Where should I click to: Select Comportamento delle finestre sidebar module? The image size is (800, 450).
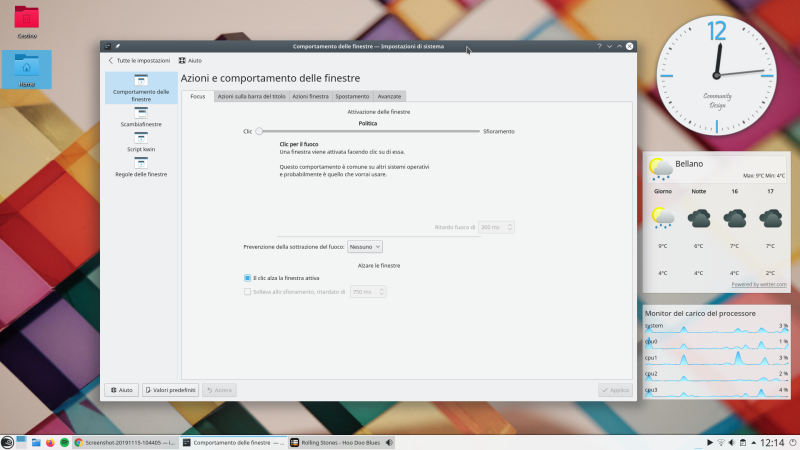141,88
